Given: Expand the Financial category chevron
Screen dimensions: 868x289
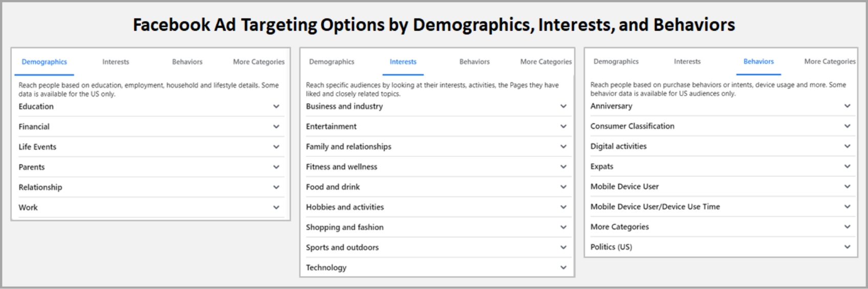Looking at the screenshot, I should [x=276, y=126].
